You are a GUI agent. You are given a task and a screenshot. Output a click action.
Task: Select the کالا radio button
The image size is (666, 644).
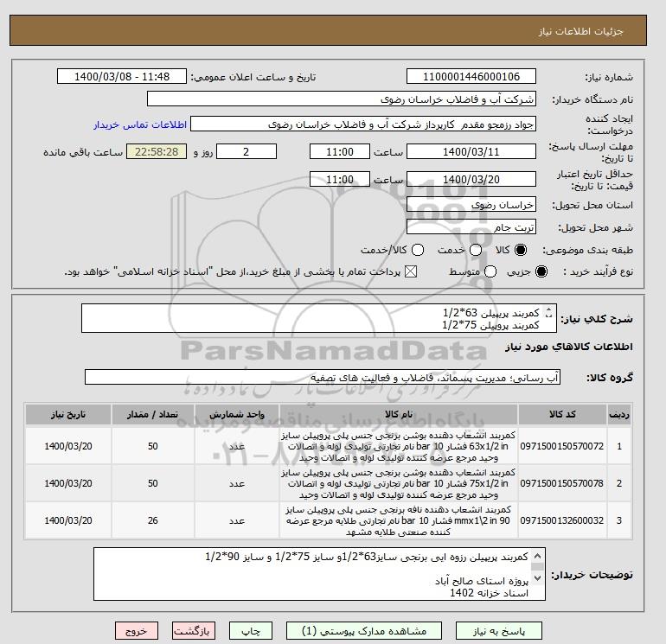[x=521, y=250]
